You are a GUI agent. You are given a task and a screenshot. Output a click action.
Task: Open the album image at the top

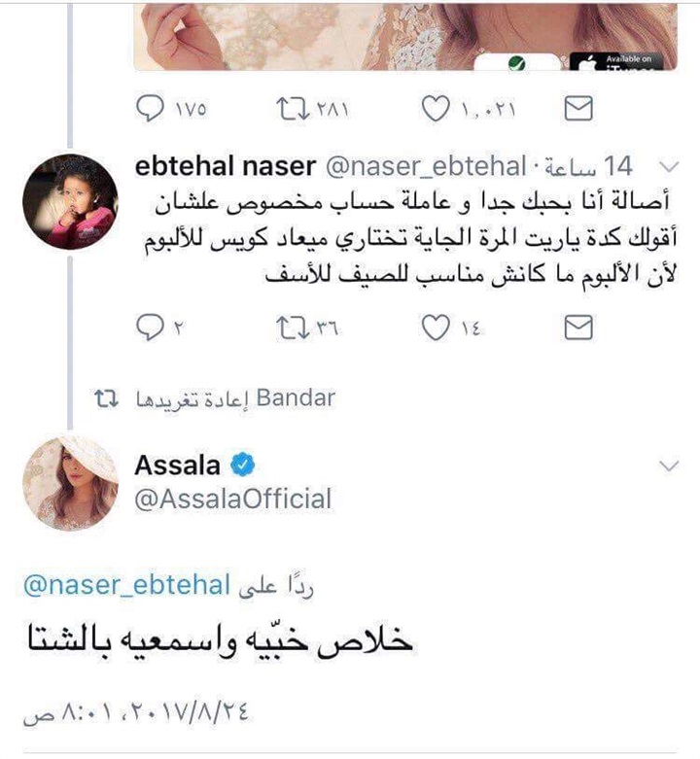tap(405, 36)
